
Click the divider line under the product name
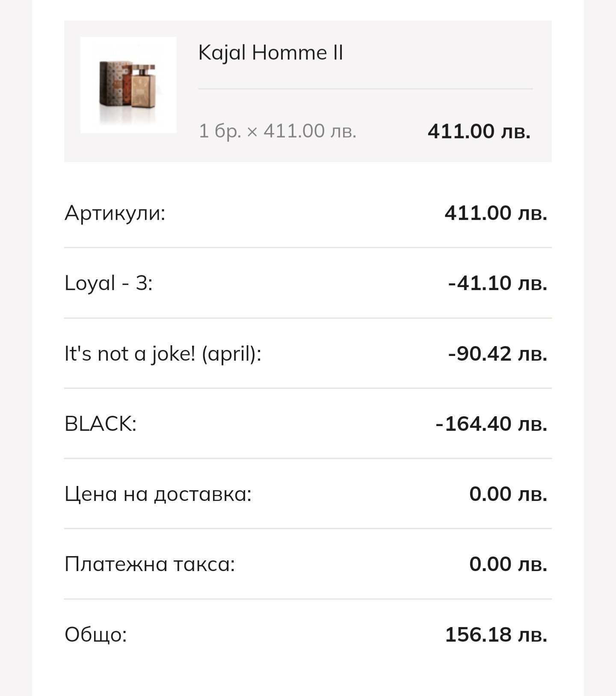pos(365,89)
